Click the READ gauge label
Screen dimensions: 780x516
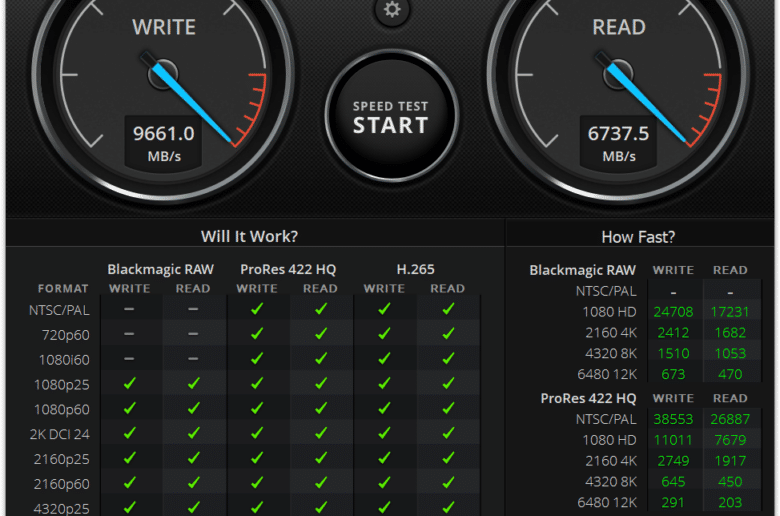point(619,27)
